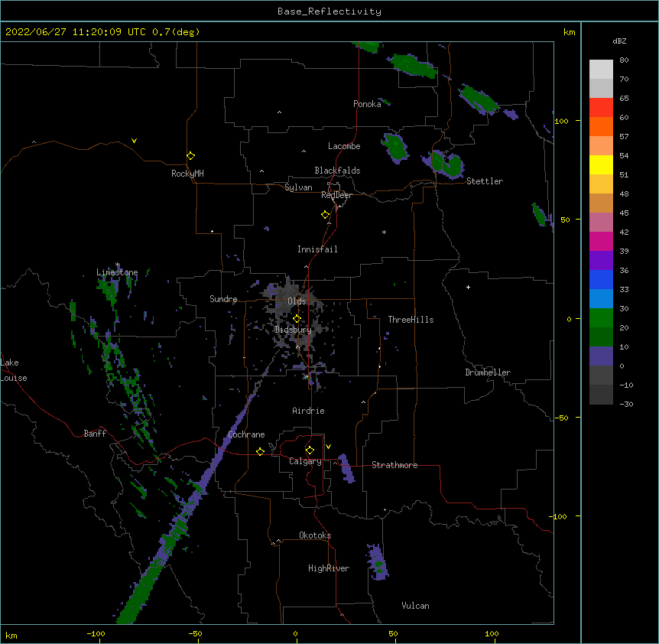The image size is (659, 644).
Task: Select the Banff label
Action: click(x=95, y=434)
